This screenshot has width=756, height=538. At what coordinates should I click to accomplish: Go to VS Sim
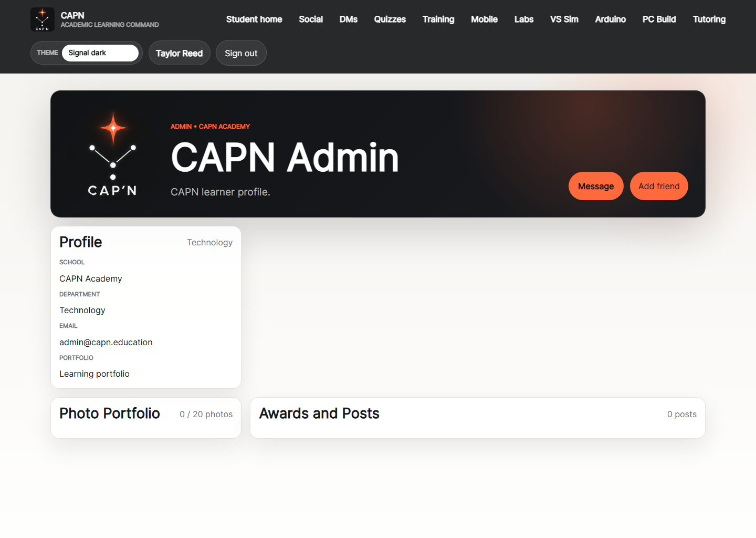[x=564, y=19]
